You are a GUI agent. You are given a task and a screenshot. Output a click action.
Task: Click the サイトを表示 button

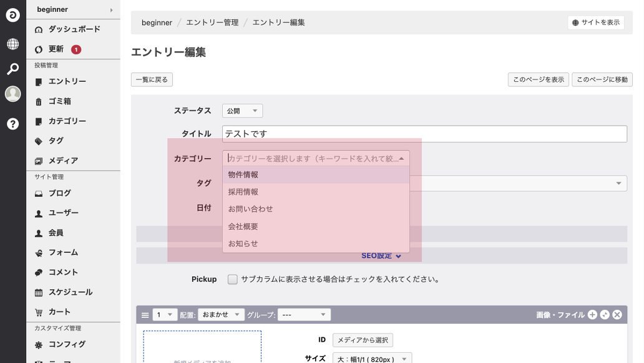tap(595, 22)
